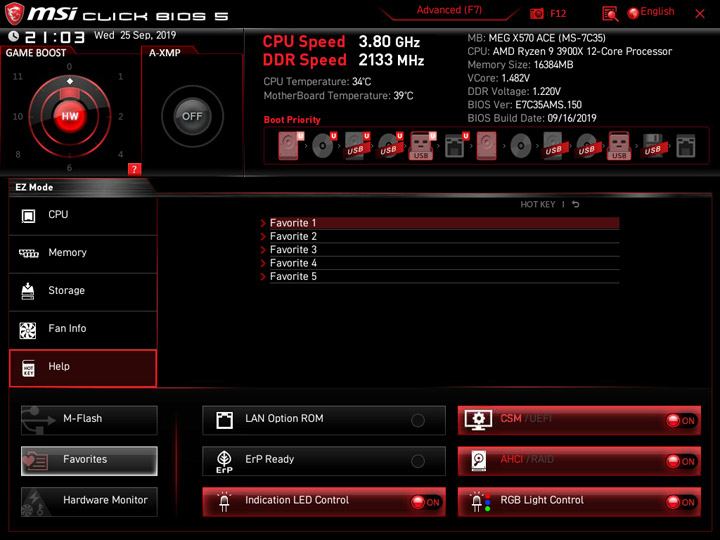
Task: Expand the Favorite 5 entry
Action: pos(439,276)
